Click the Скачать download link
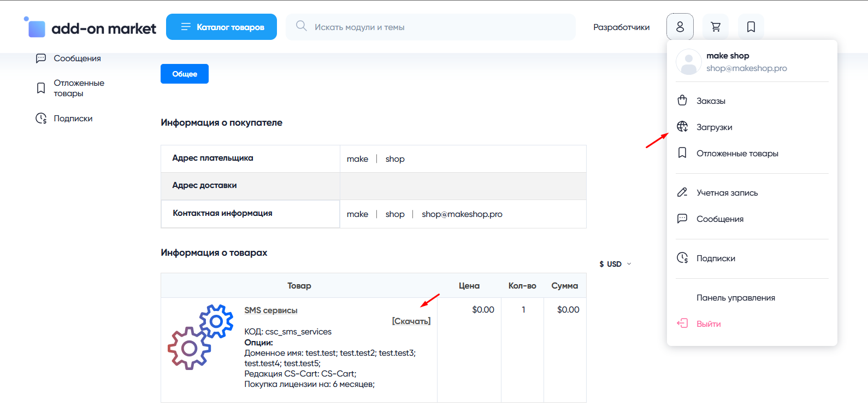This screenshot has width=868, height=417. click(x=411, y=321)
